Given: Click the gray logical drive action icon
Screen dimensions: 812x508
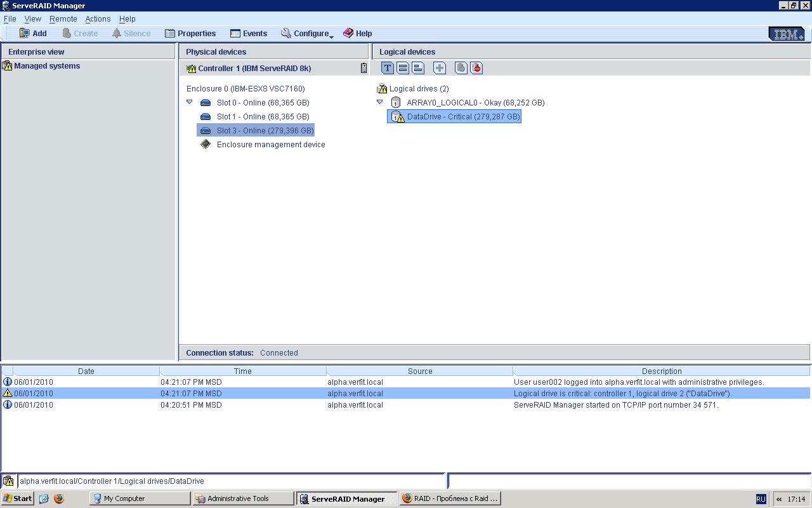Looking at the screenshot, I should tap(461, 68).
